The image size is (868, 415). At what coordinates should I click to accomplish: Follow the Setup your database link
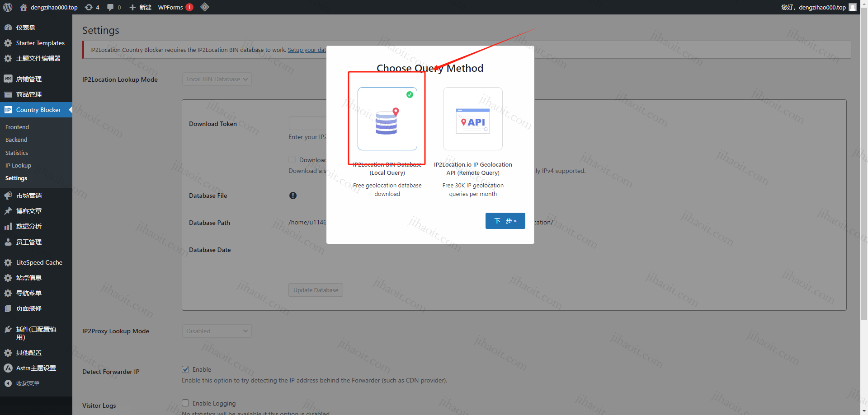point(307,50)
